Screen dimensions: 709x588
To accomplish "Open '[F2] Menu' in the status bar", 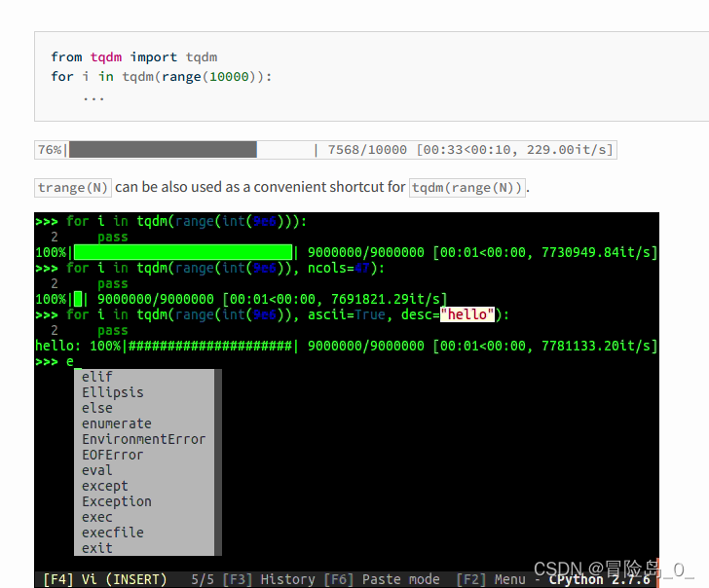I will (491, 579).
